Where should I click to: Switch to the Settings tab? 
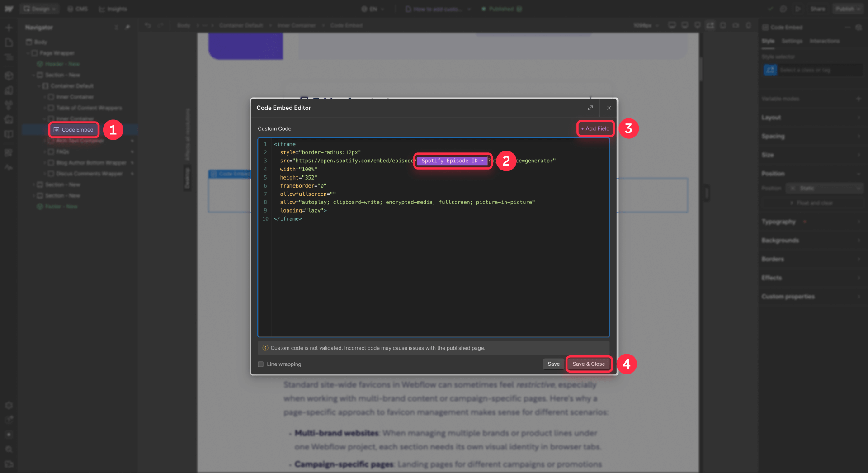pyautogui.click(x=792, y=41)
